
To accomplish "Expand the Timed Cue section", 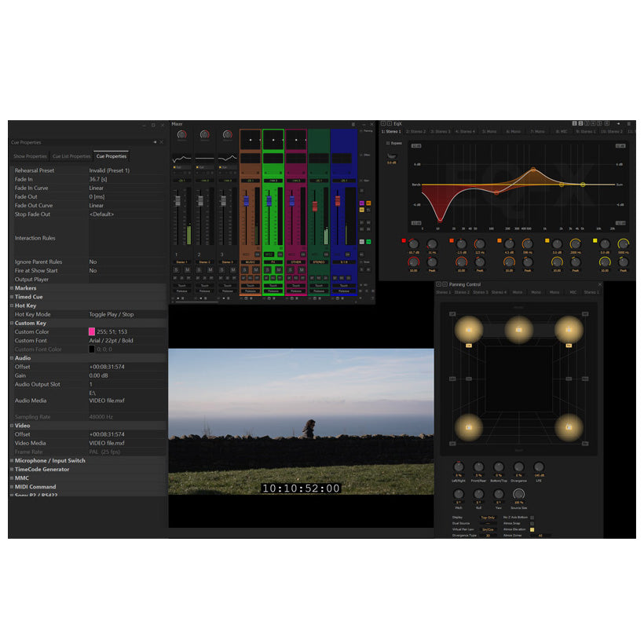I will pos(12,297).
